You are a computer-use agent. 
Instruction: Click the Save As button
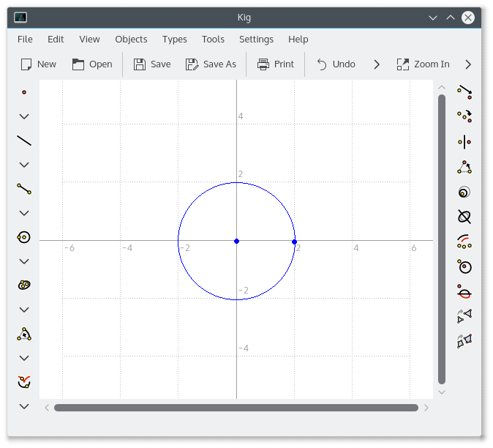[x=211, y=64]
